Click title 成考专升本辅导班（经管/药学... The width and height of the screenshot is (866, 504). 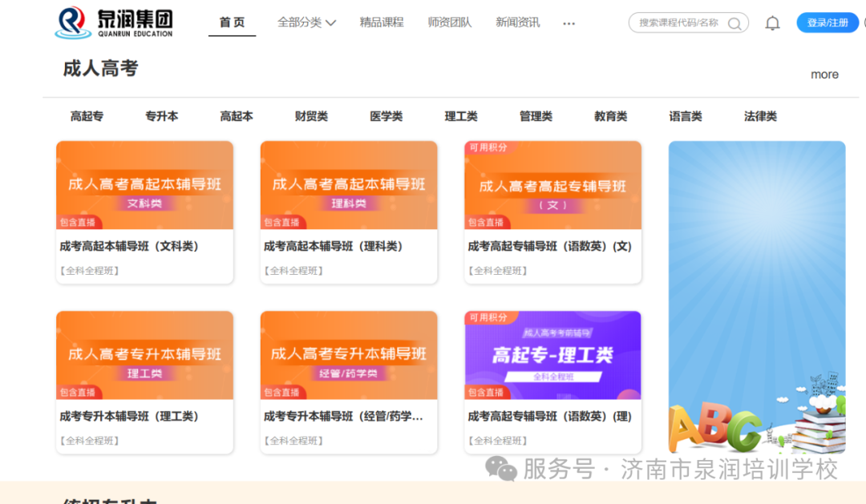click(343, 416)
